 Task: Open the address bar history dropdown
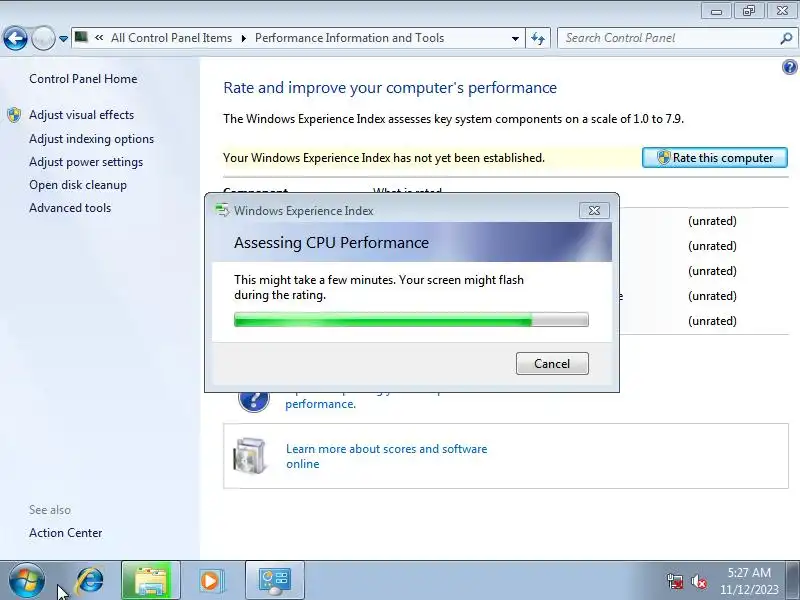[x=515, y=39]
